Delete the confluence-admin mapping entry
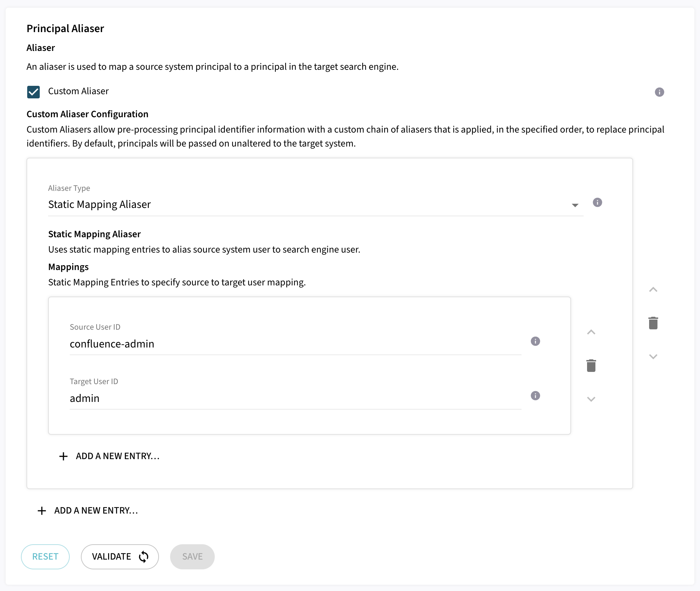This screenshot has height=591, width=700. click(591, 366)
